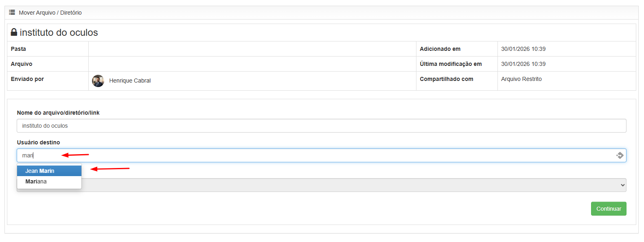The height and width of the screenshot is (242, 644).
Task: Click the Arquivo Restrito value
Action: (x=521, y=79)
